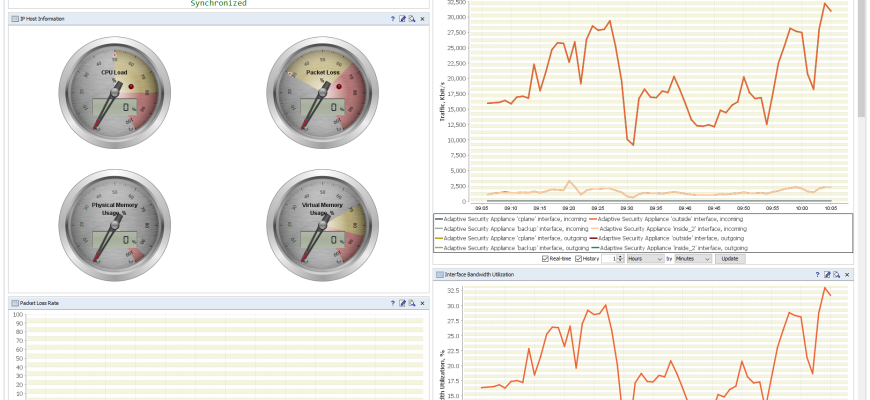Open help for IP Host Information panel
The height and width of the screenshot is (400, 870).
pos(392,19)
